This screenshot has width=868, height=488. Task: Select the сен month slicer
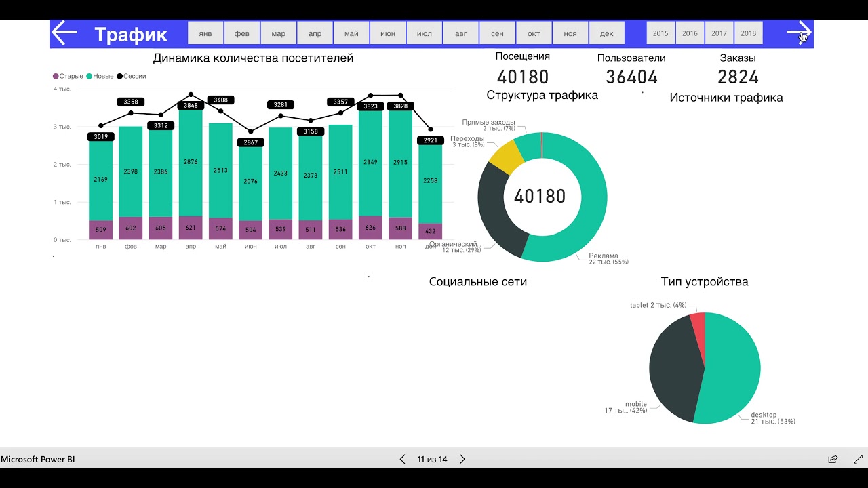(498, 33)
